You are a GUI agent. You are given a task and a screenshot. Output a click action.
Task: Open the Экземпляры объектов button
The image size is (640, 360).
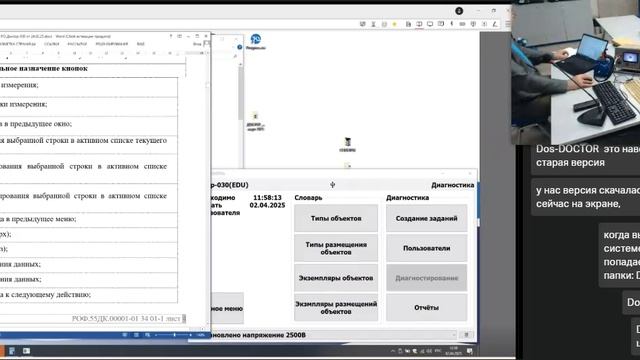[x=336, y=278]
